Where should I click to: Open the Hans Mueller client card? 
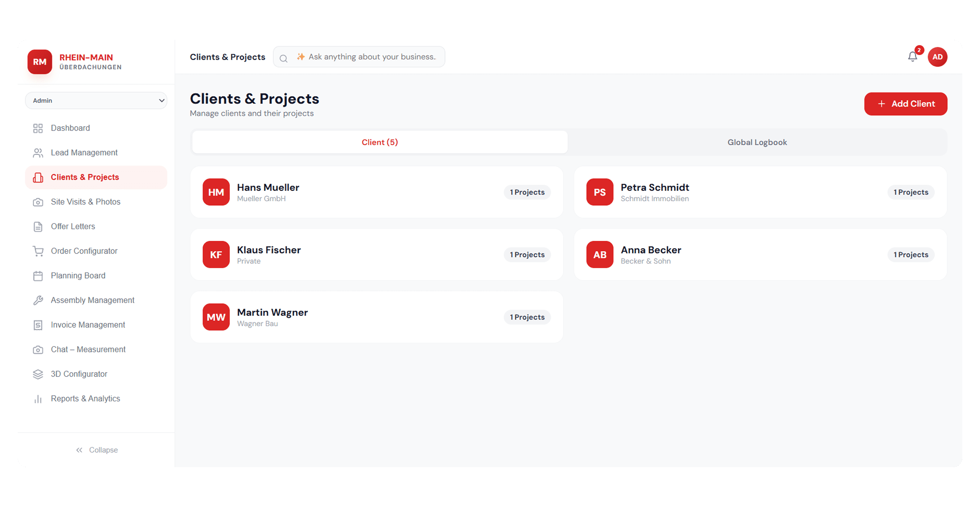(377, 192)
